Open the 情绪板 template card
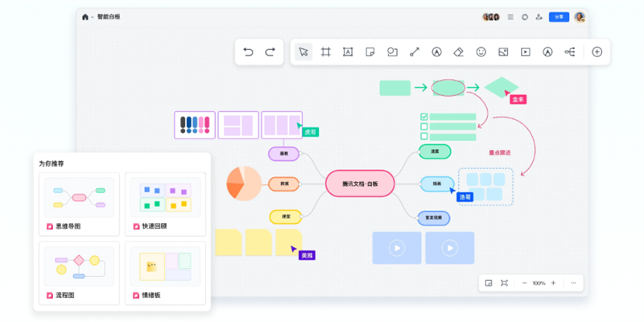644x322 pixels. [x=165, y=273]
